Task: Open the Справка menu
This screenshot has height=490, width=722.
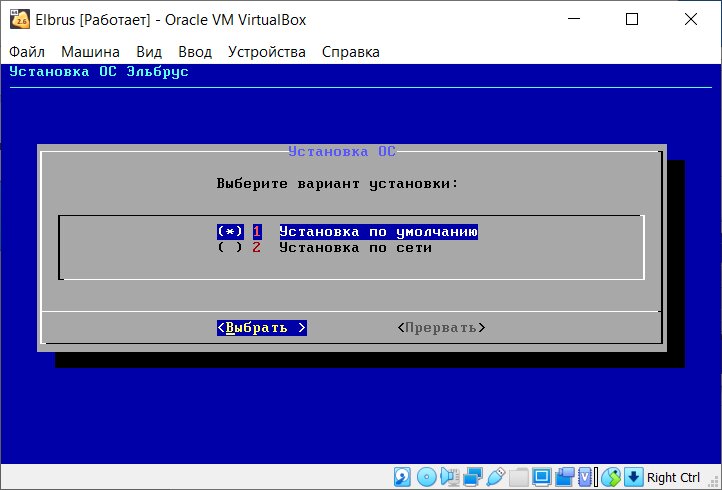Action: (350, 52)
